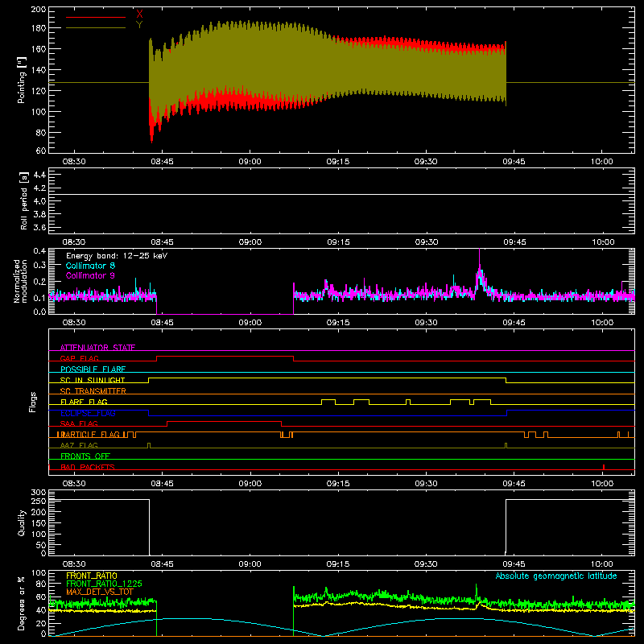Click the green FRONT_RATIO_1225 legend text
The height and width of the screenshot is (644, 644).
coord(104,584)
